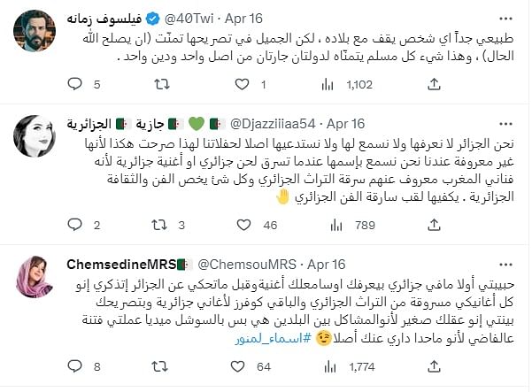
Task: Open the ChemsedineMRS avatar with pink headscarf
Action: [x=35, y=277]
